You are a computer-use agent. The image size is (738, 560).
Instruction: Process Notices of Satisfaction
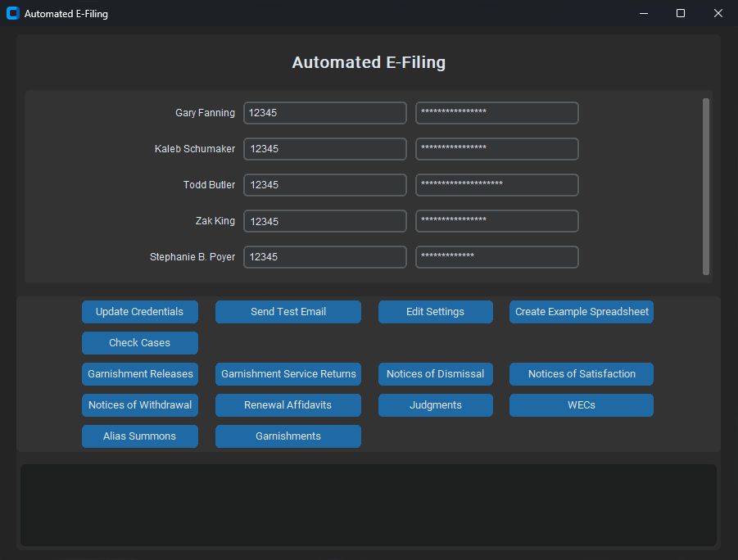(x=581, y=374)
